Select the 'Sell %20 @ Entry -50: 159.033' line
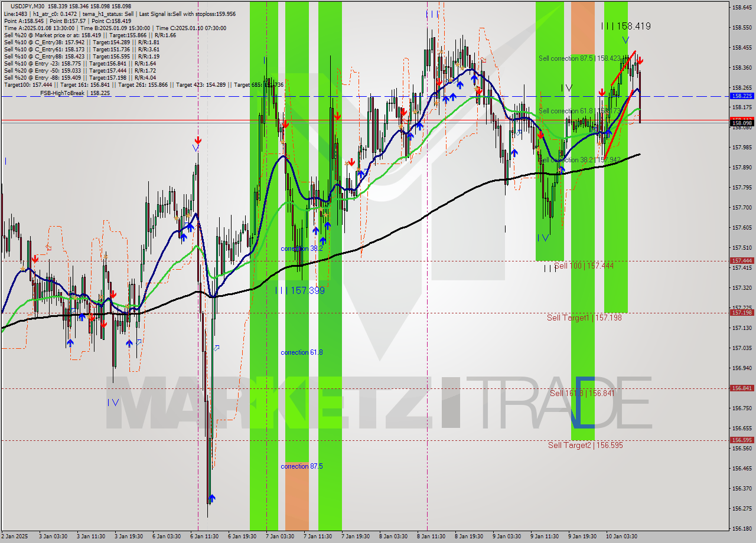Image resolution: width=756 pixels, height=543 pixels. click(80, 71)
